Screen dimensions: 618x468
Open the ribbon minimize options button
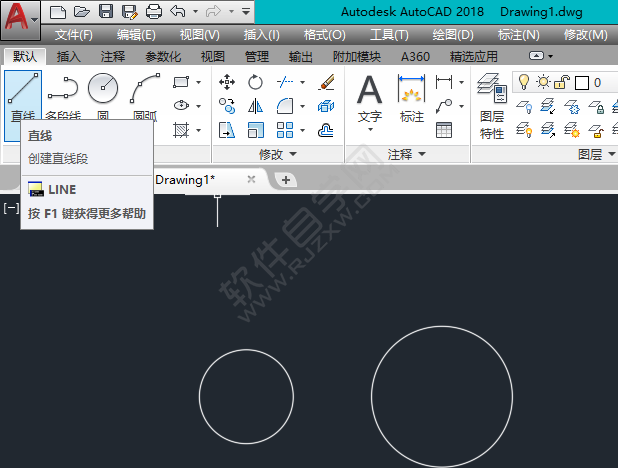click(536, 56)
